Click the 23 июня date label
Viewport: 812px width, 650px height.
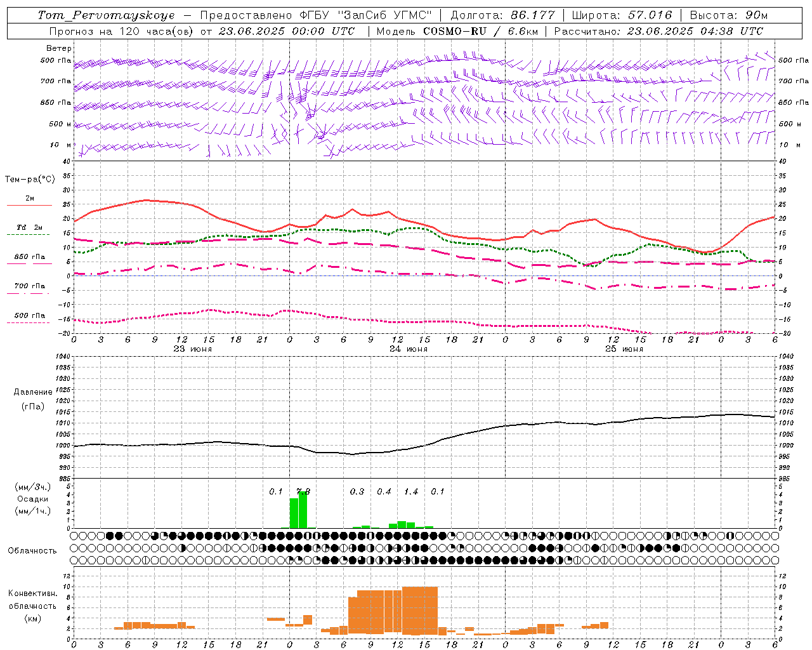[193, 349]
